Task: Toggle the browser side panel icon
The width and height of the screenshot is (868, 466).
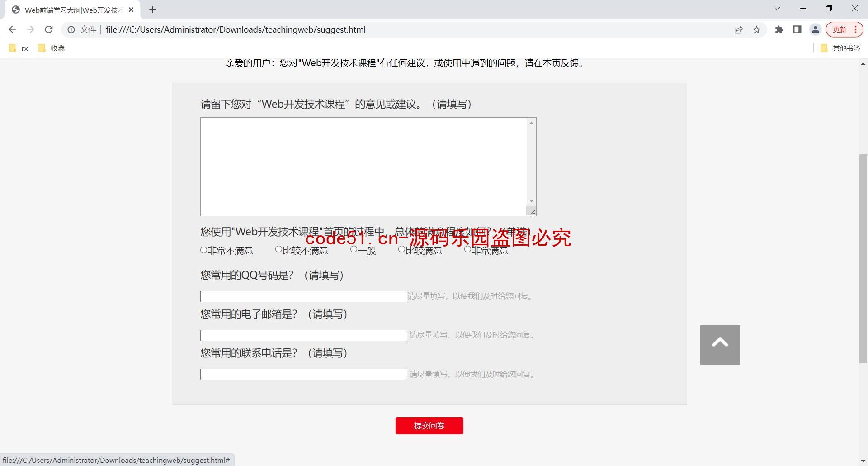Action: coord(797,29)
